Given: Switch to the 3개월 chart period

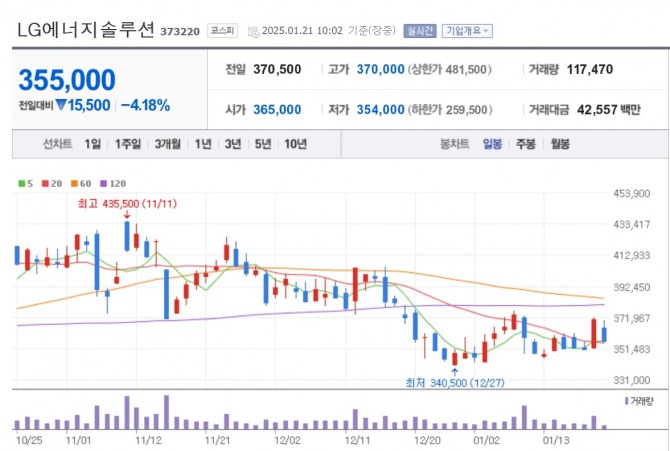Looking at the screenshot, I should pos(167,144).
